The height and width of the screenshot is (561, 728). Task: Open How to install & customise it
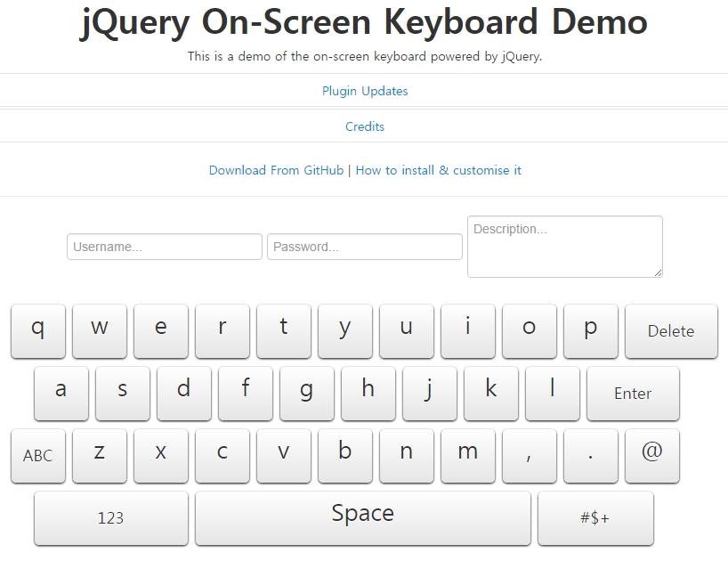(x=438, y=170)
